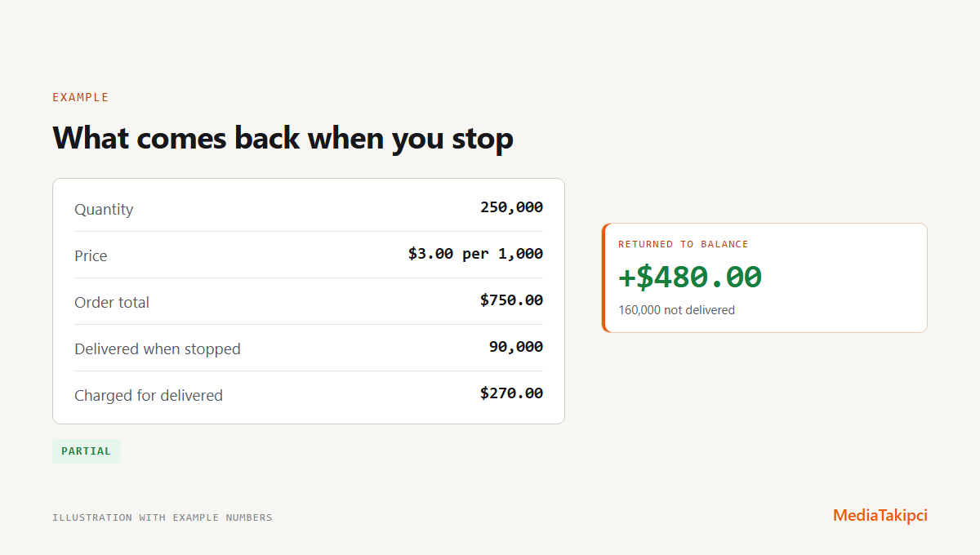This screenshot has height=555, width=980.
Task: Select the Order total row label
Action: click(112, 302)
